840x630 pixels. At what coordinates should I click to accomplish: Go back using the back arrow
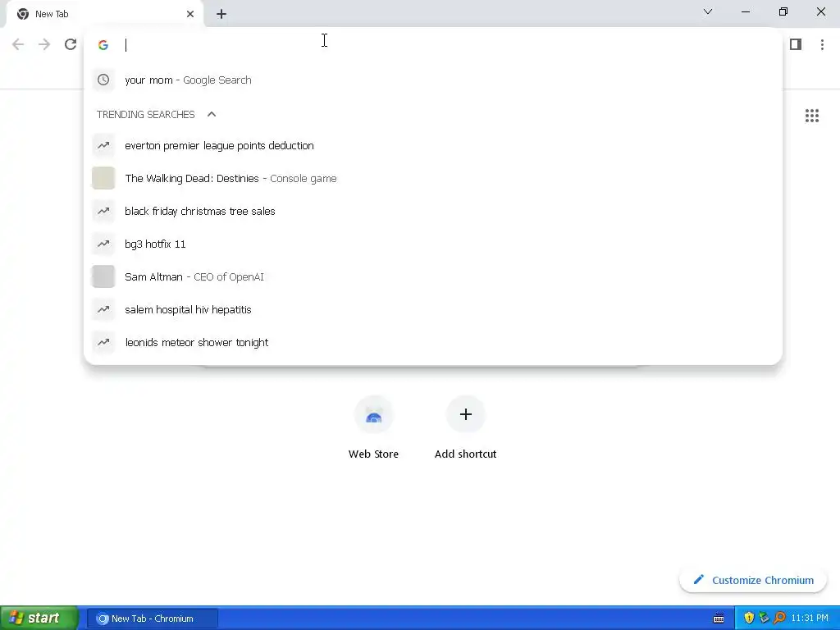(x=18, y=44)
